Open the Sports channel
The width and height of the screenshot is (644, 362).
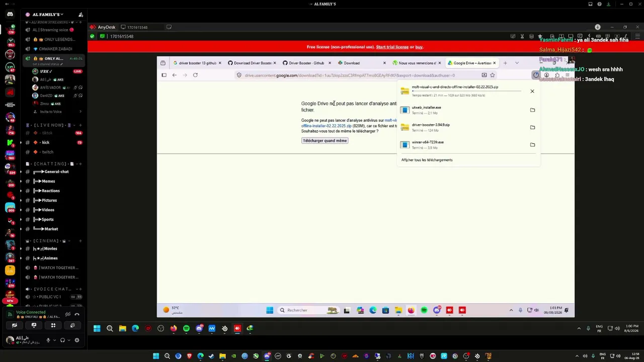point(53,219)
